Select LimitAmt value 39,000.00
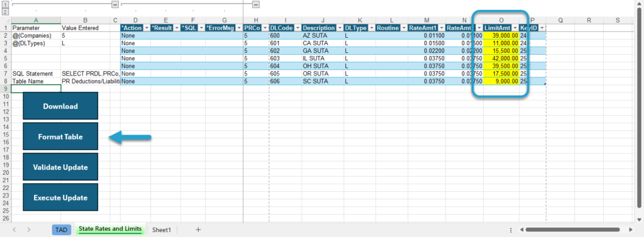The width and height of the screenshot is (644, 237). (501, 36)
